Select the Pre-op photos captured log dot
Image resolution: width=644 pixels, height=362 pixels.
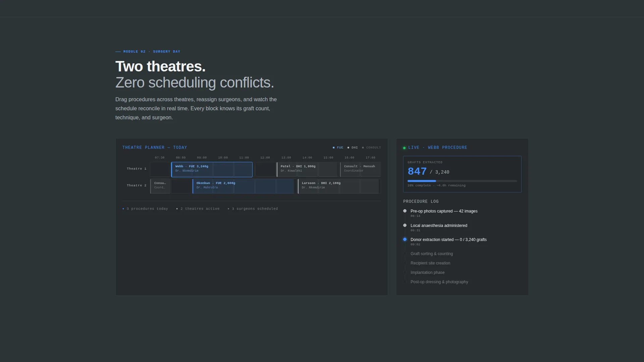pos(405,211)
